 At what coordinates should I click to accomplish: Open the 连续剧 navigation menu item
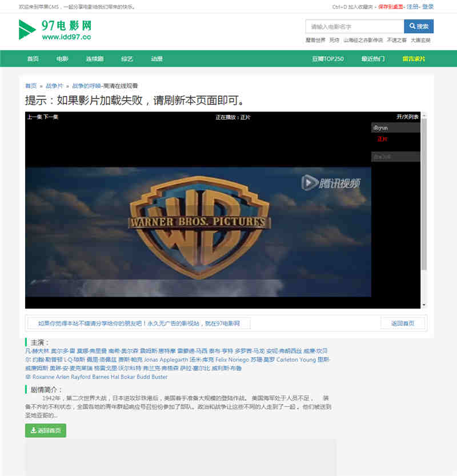[x=94, y=59]
